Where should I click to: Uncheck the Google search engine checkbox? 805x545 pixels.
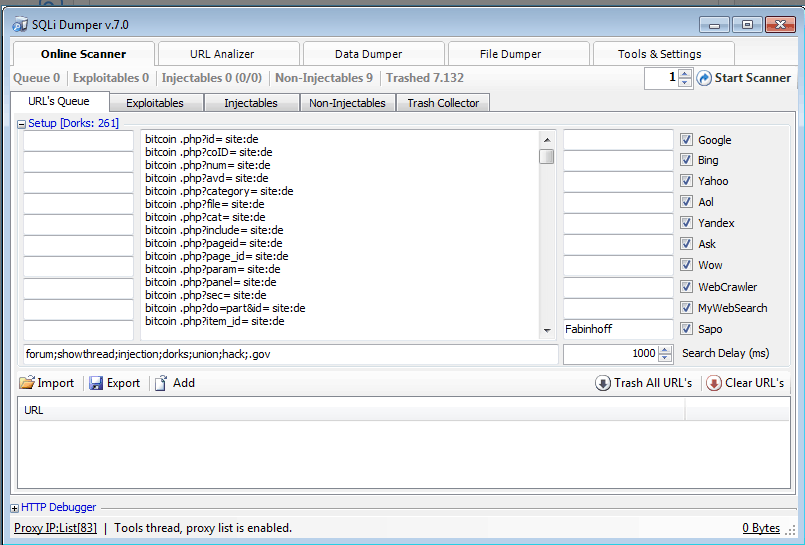click(686, 140)
